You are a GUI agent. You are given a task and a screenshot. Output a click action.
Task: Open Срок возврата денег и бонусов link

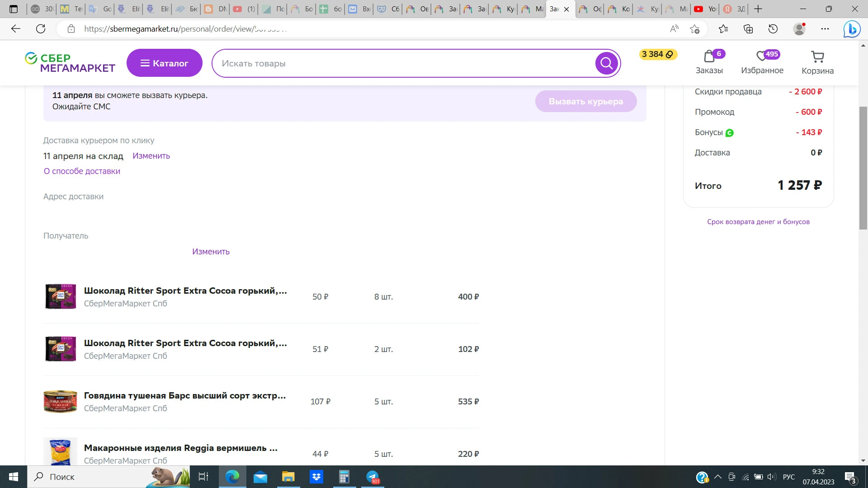(758, 222)
